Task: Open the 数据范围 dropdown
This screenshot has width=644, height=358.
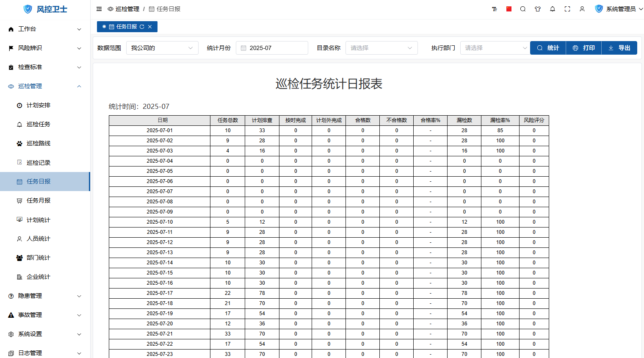Action: pyautogui.click(x=162, y=48)
